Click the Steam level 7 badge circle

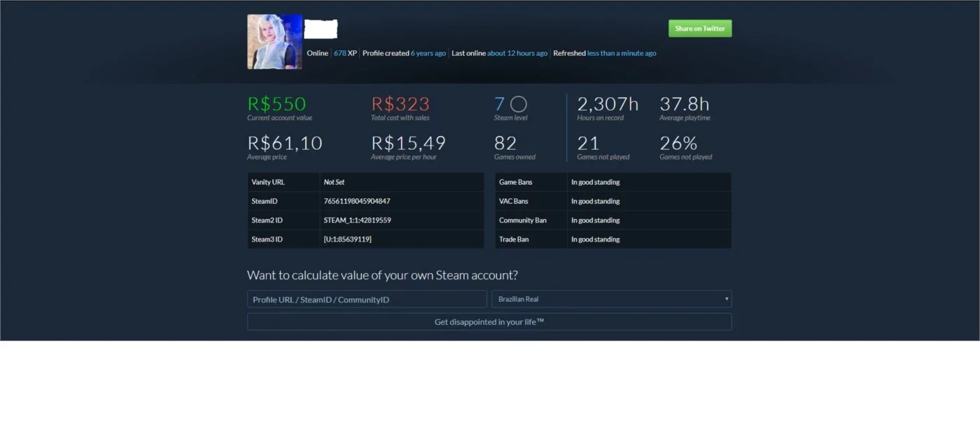tap(519, 104)
